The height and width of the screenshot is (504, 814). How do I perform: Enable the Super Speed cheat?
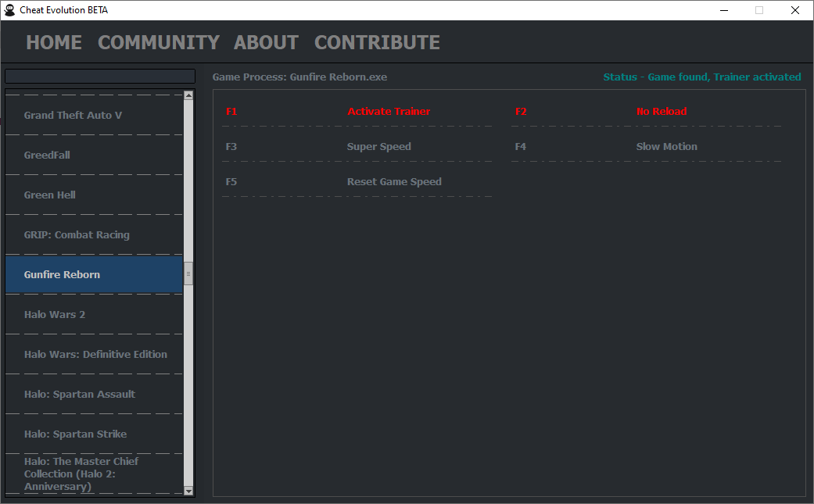[379, 147]
